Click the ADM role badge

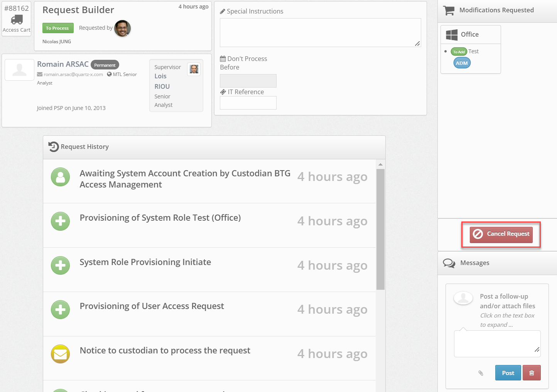[x=462, y=63]
